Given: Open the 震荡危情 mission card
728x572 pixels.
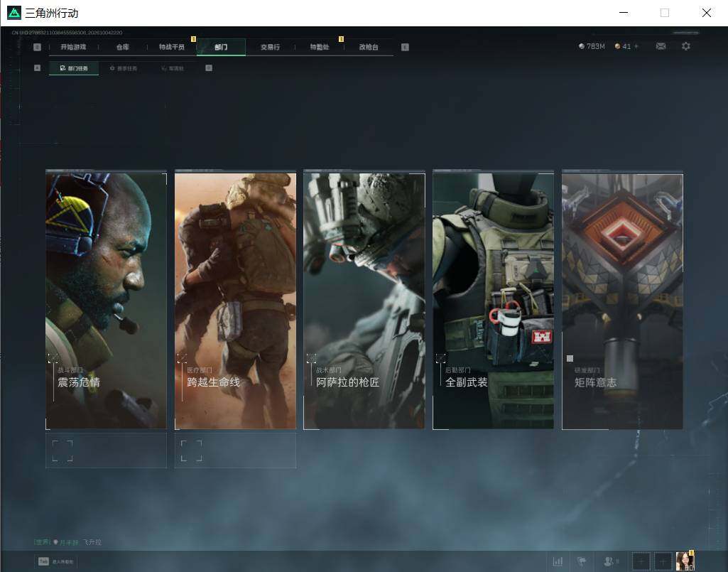Looking at the screenshot, I should (x=107, y=300).
